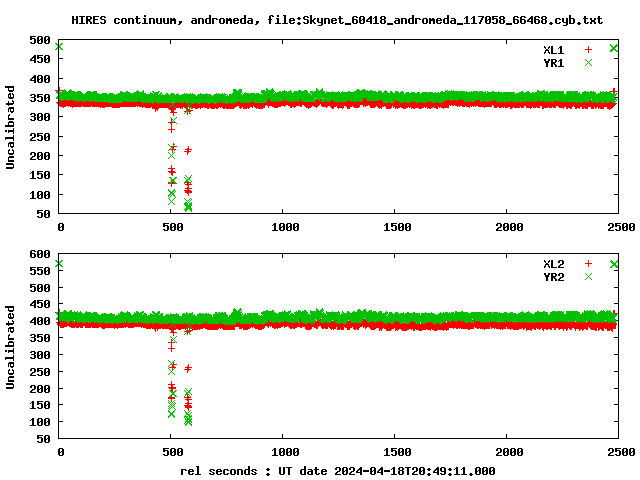Click the 2500 tick on lower plot x-axis
Image resolution: width=640 pixels, height=480 pixels.
pyautogui.click(x=621, y=452)
